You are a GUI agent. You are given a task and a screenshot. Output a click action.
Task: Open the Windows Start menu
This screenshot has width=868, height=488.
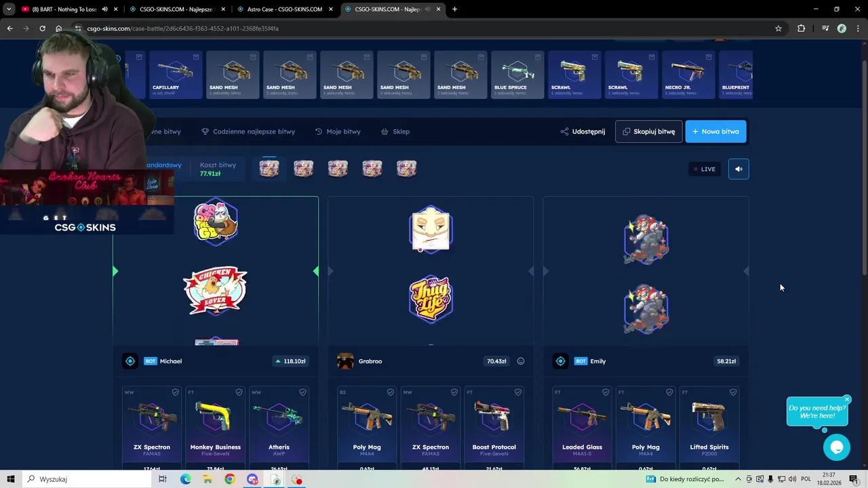[11, 479]
